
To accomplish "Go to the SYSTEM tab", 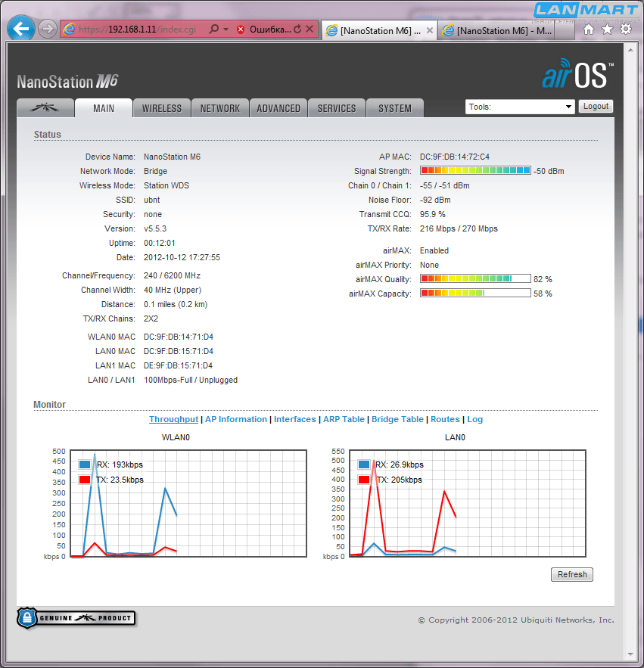I will (395, 108).
